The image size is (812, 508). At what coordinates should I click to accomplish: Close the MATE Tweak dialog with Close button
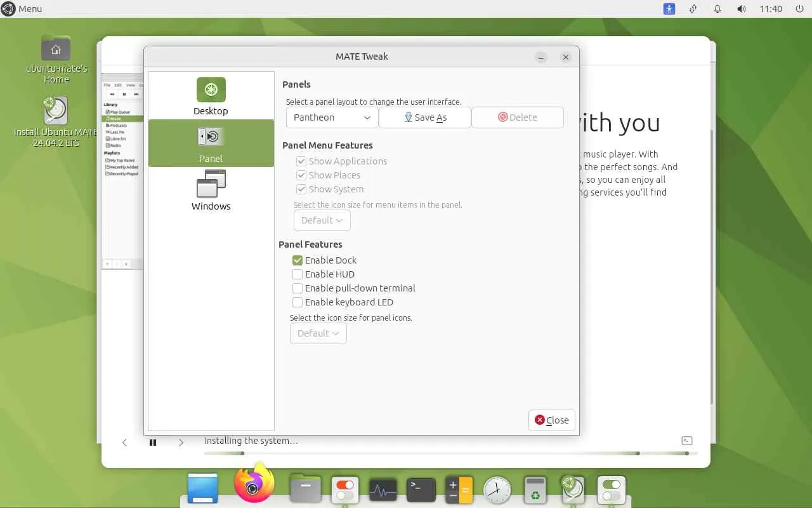[552, 420]
